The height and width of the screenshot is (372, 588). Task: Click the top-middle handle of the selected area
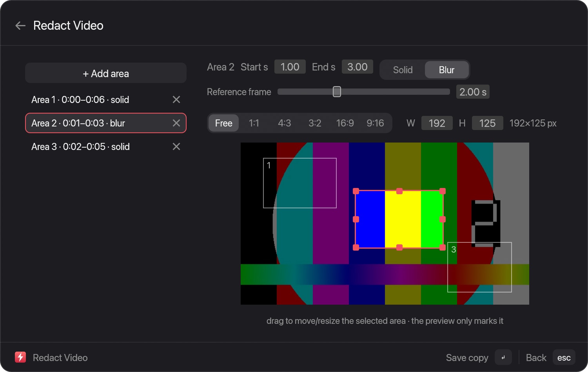399,191
